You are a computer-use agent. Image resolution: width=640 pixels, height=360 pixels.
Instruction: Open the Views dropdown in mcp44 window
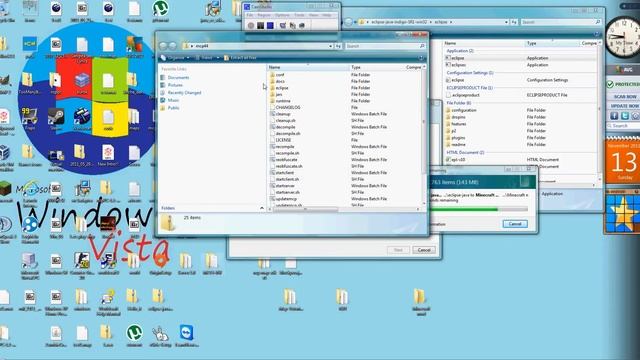click(207, 58)
